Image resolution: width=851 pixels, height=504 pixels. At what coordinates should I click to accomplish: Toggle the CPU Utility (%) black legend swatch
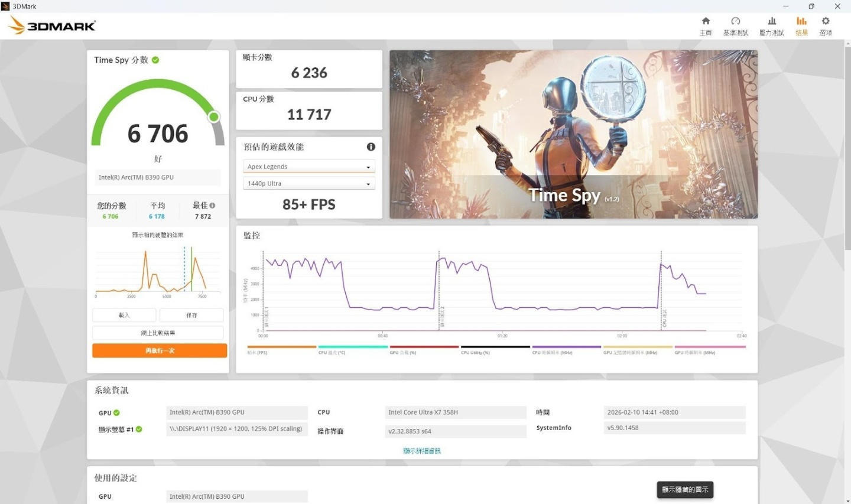pos(495,347)
